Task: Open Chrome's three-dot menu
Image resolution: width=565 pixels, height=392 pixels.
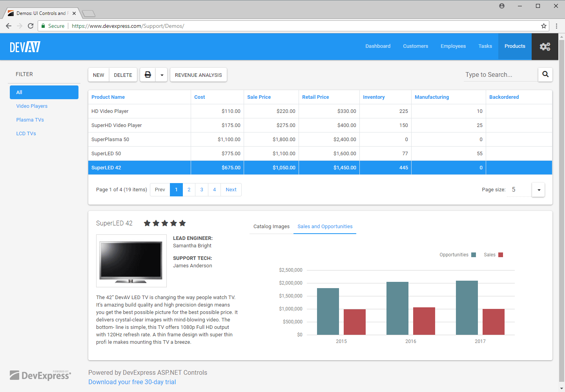Action: pos(556,26)
